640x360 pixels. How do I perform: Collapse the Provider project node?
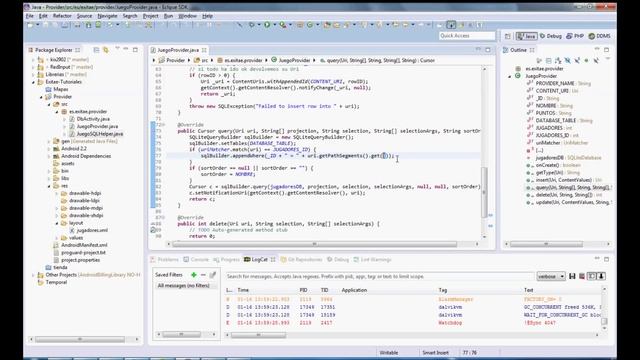41,97
